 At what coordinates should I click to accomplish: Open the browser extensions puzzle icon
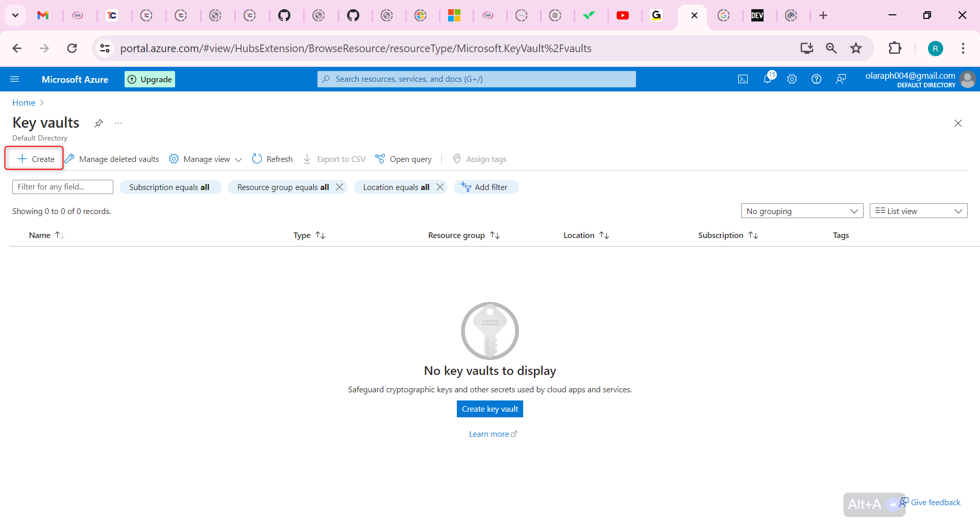pyautogui.click(x=895, y=49)
